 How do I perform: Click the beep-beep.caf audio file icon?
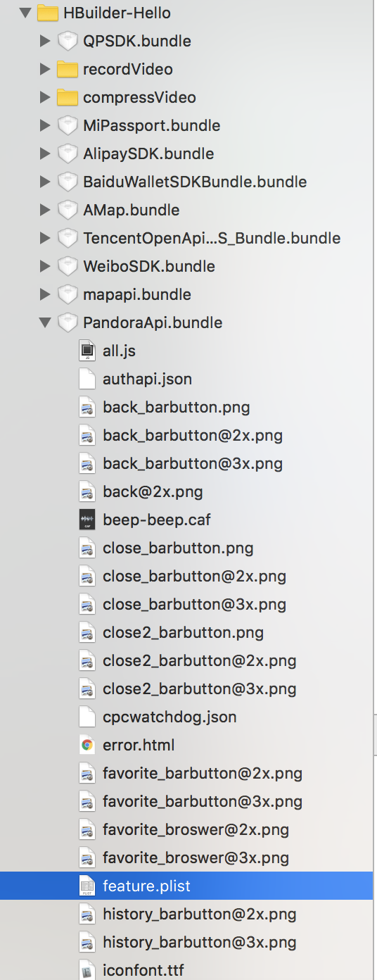(87, 520)
